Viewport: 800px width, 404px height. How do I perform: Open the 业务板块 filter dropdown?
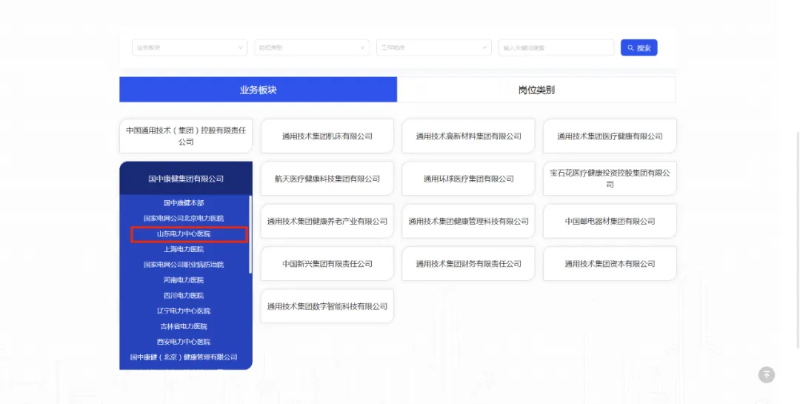pos(189,47)
